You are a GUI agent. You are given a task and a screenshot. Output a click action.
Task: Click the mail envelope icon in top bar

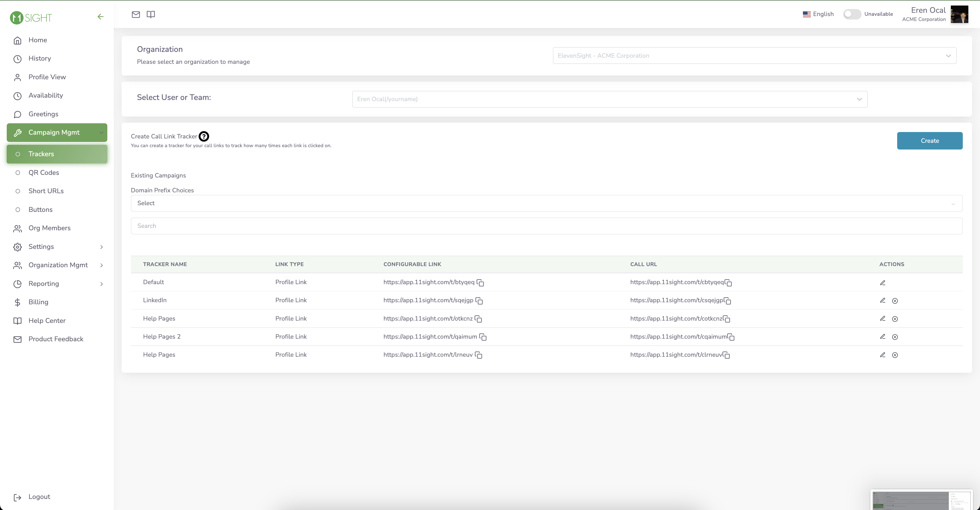(136, 15)
